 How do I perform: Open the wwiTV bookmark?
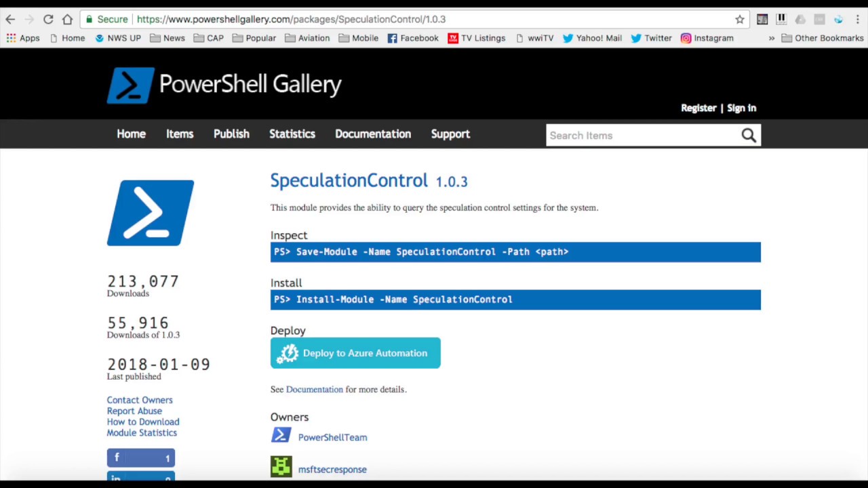pos(534,38)
